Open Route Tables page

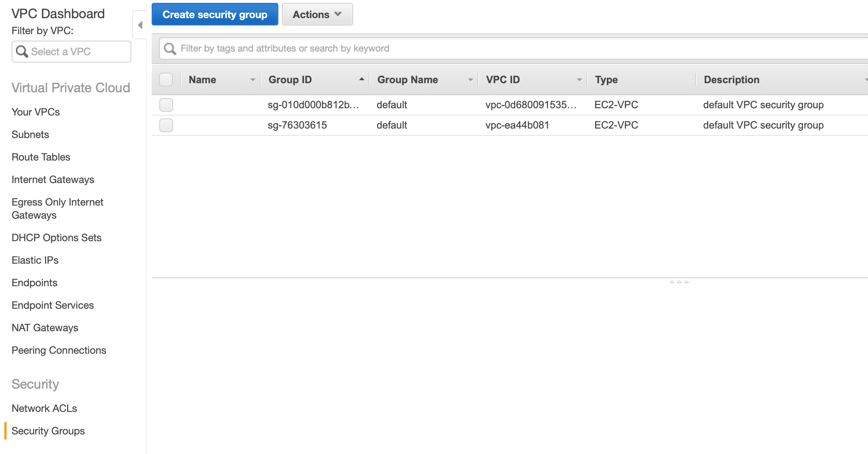point(41,157)
